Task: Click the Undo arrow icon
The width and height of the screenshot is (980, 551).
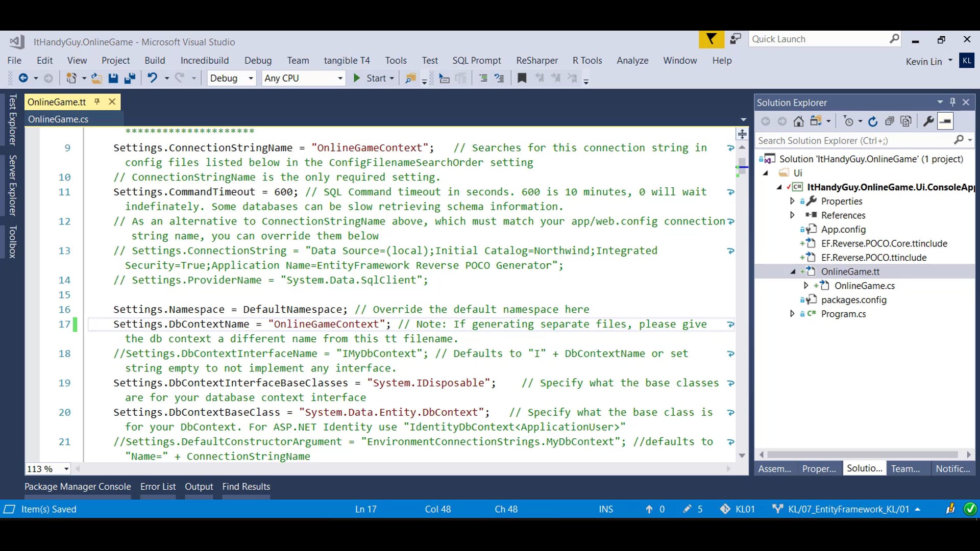Action: coord(152,78)
